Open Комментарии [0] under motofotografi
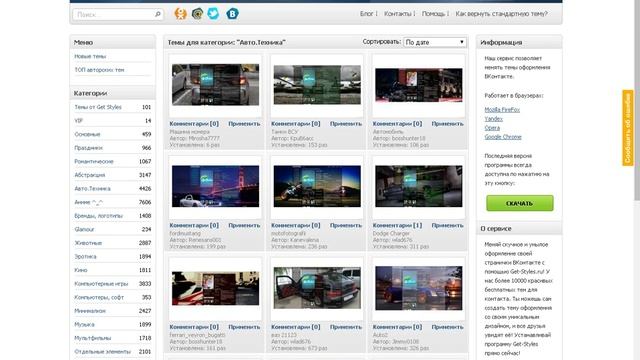This screenshot has width=640, height=360. [x=296, y=225]
